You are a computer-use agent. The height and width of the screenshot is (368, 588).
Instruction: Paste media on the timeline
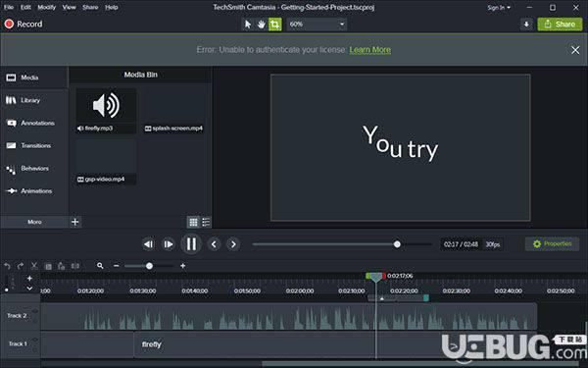62,266
